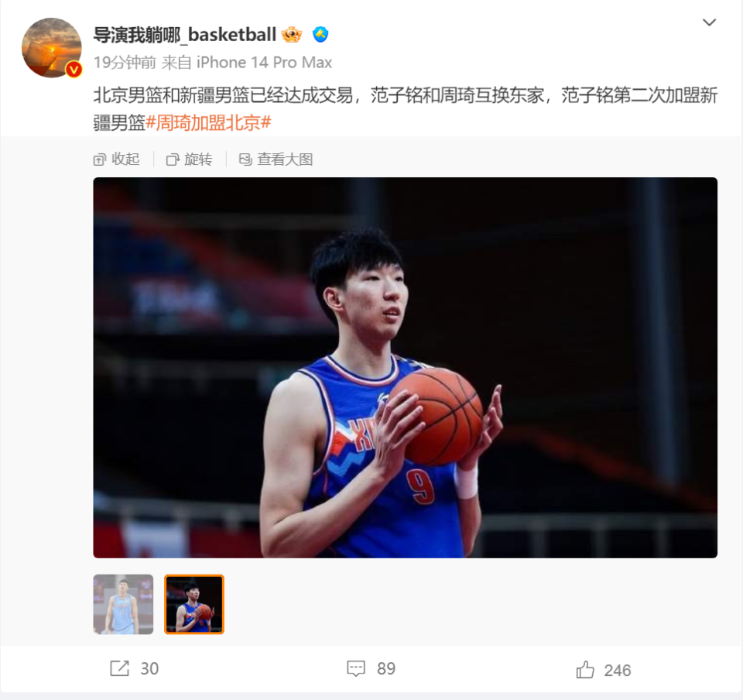Screen dimensions: 743x700
Task: Select the second highlighted basketball thumbnail
Action: coord(194,604)
